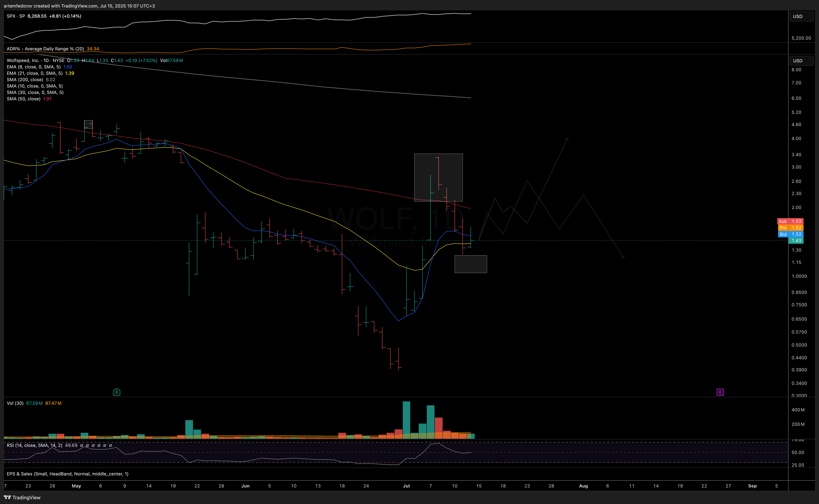
Task: Click the Sep label on time axis
Action: 752,486
